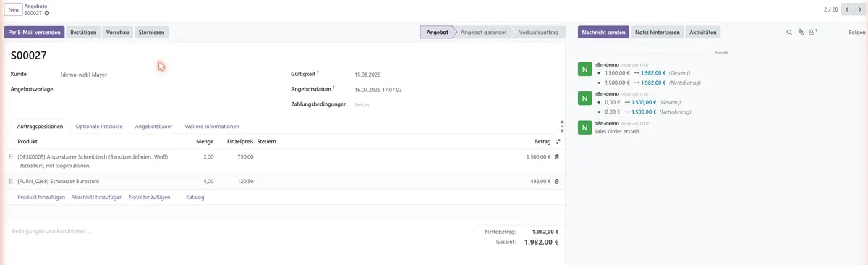Click Notiz hinterlassen
This screenshot has height=265, width=868.
pyautogui.click(x=658, y=33)
